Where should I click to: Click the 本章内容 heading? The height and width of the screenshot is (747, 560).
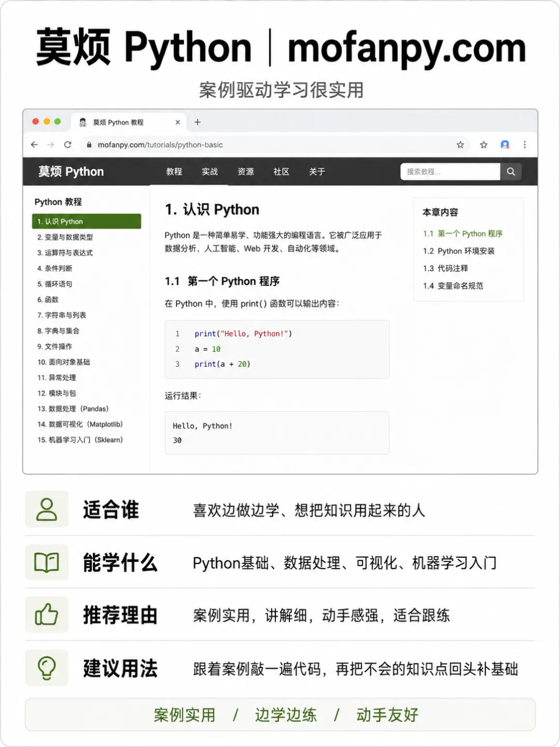tap(440, 212)
